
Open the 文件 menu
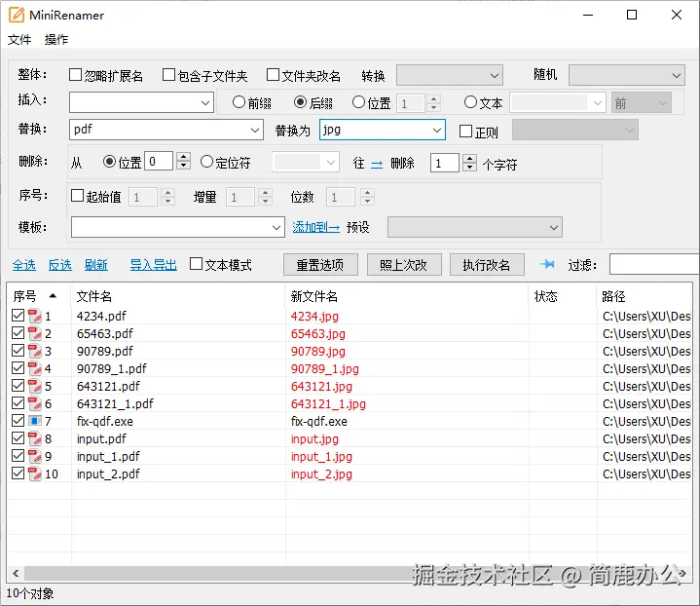click(x=19, y=39)
